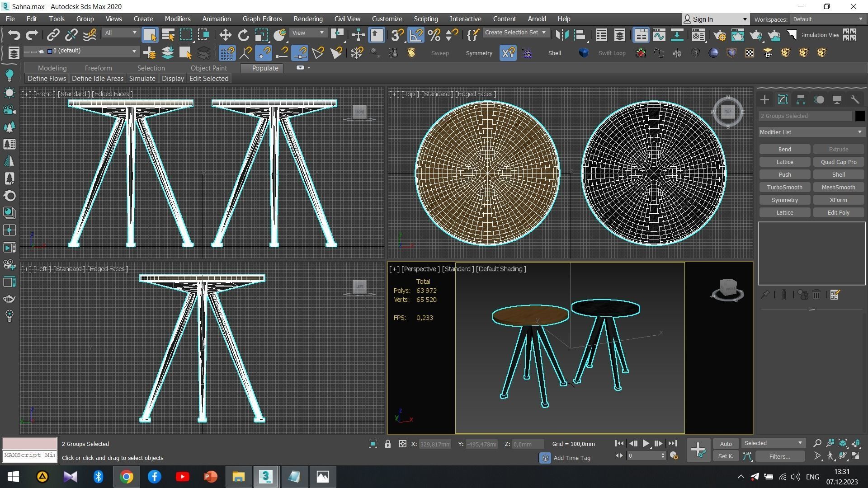Open the Rendering menu

click(308, 19)
